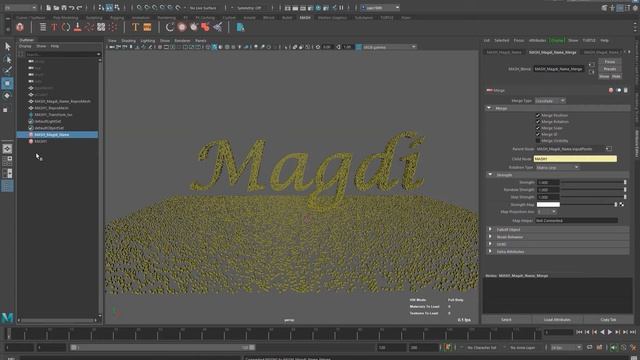The height and width of the screenshot is (360, 640).
Task: Toggle the Merge Position checkbox
Action: (538, 115)
